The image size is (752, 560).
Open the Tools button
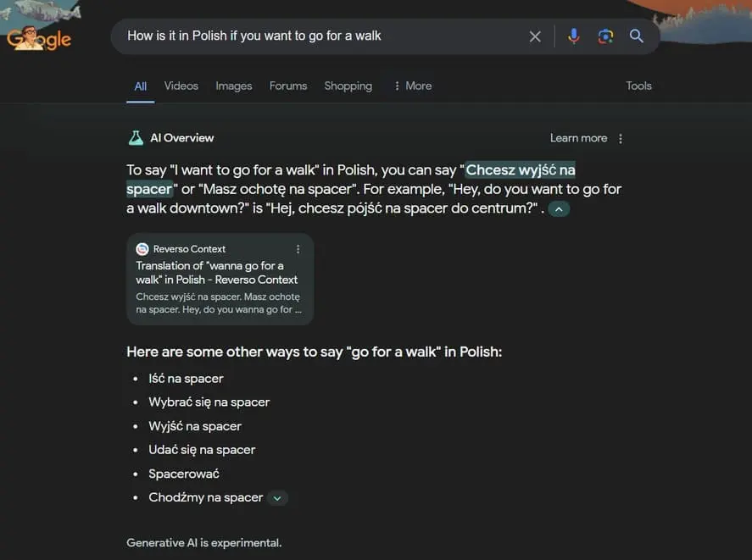tap(638, 86)
